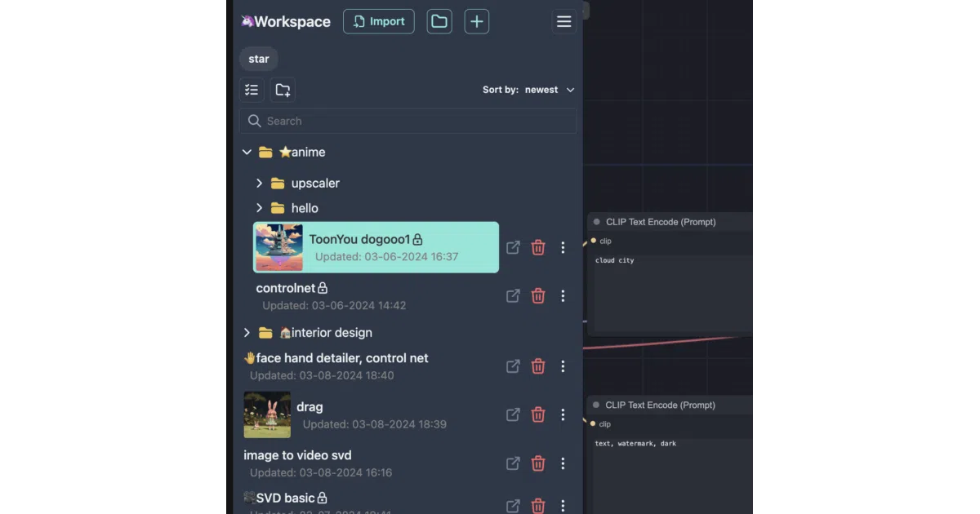Click lock icon next to ToonYou dogooo1
Viewport: 980px width, 514px height.
[x=417, y=240]
